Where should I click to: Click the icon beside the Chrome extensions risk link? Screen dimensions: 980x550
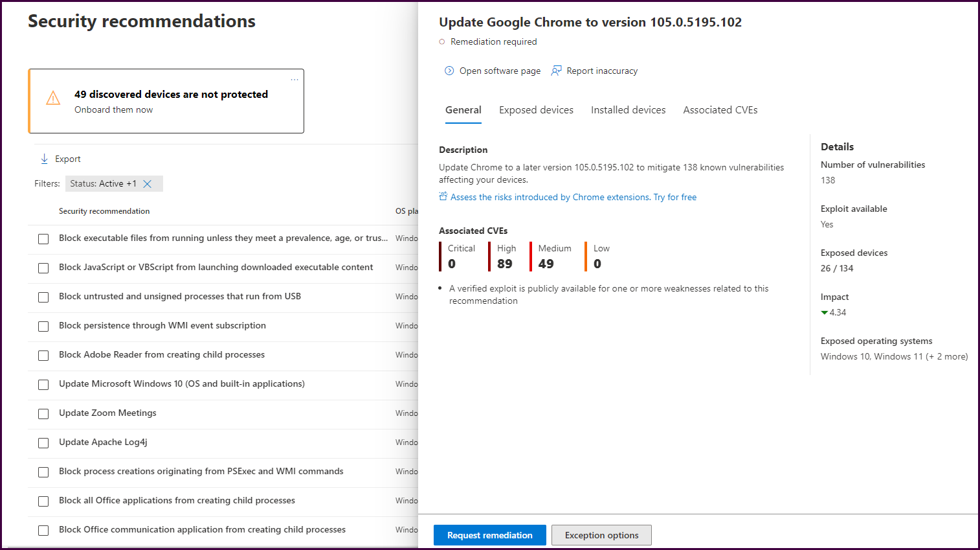pyautogui.click(x=443, y=197)
